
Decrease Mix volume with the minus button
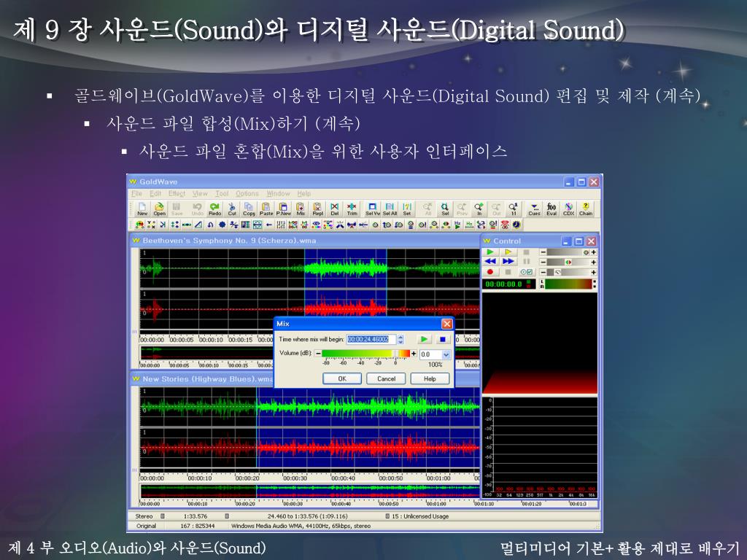[x=318, y=354]
